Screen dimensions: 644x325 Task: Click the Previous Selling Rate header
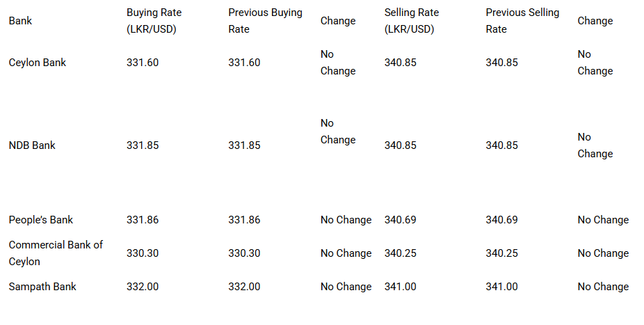[x=522, y=21]
